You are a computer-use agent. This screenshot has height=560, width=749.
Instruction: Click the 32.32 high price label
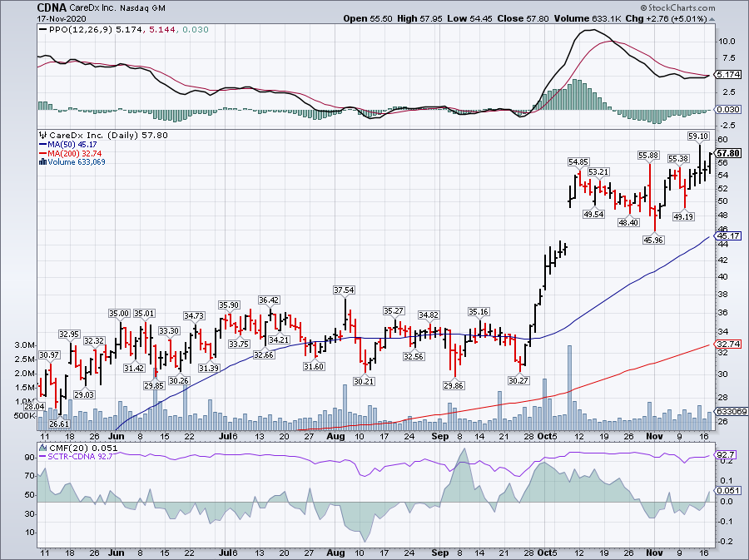tap(94, 341)
